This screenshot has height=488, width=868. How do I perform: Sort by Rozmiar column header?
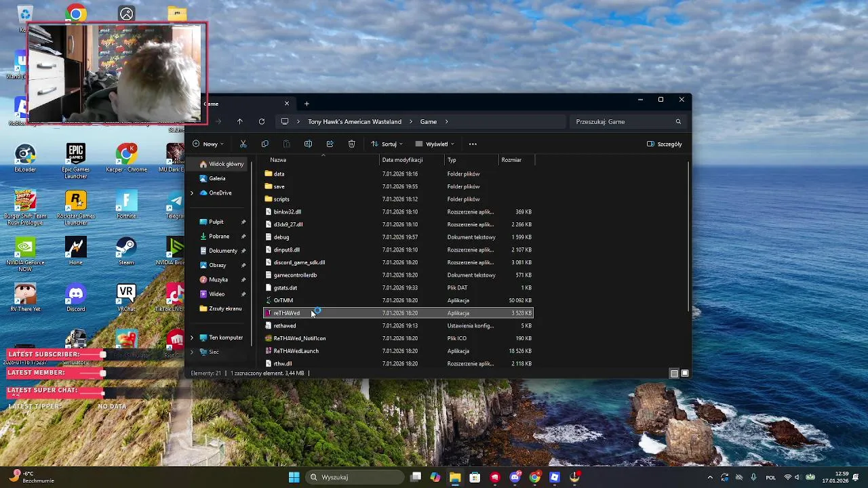[517, 160]
